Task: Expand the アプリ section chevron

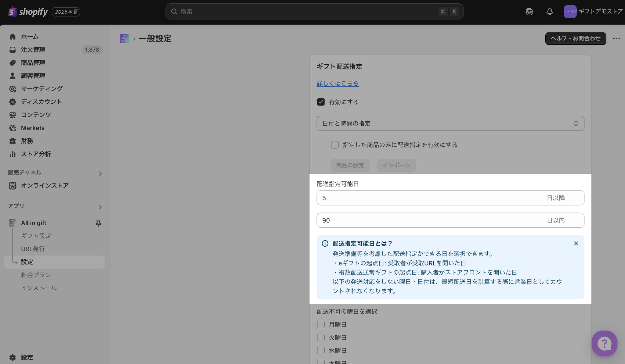Action: [x=100, y=207]
